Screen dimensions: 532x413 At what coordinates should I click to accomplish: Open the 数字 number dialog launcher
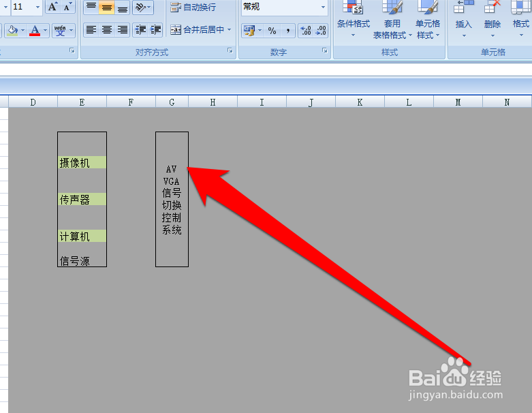325,50
